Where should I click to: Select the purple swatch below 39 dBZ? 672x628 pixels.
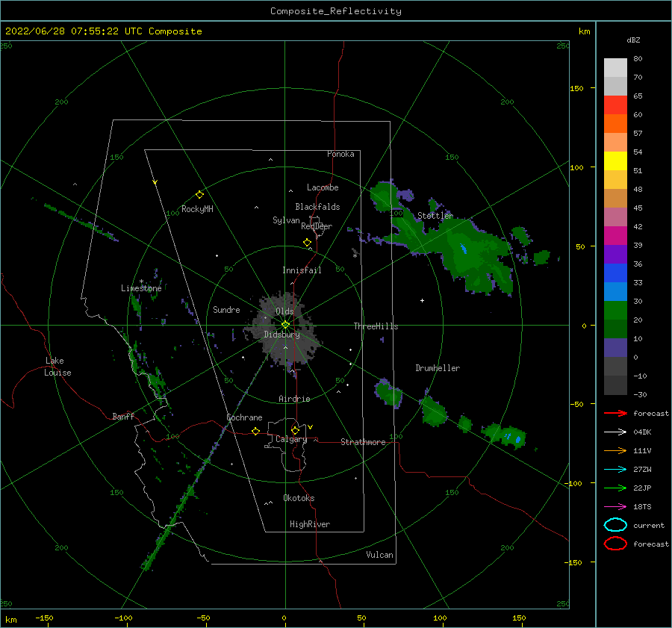pyautogui.click(x=615, y=254)
